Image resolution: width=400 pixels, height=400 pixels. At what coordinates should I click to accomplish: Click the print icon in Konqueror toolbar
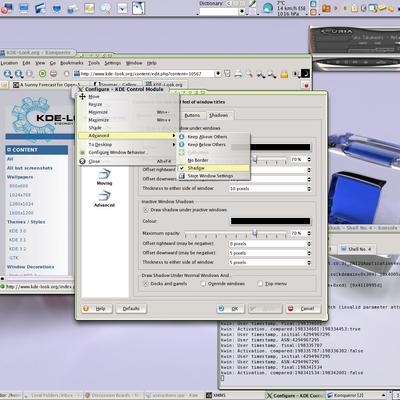pyautogui.click(x=238, y=74)
